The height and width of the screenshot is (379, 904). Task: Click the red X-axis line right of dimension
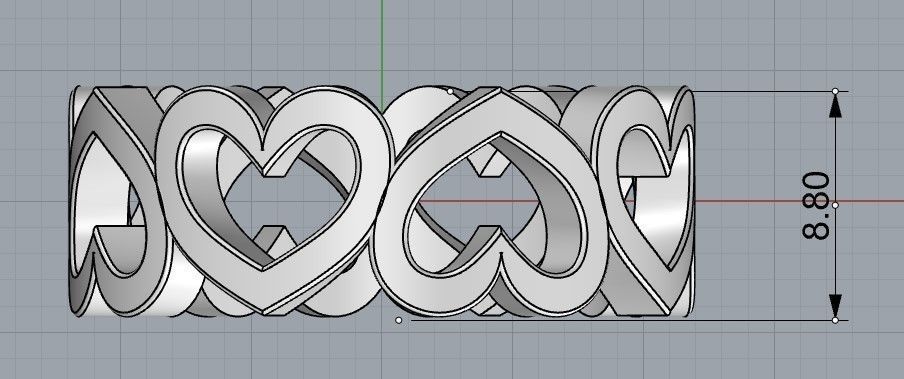[872, 201]
